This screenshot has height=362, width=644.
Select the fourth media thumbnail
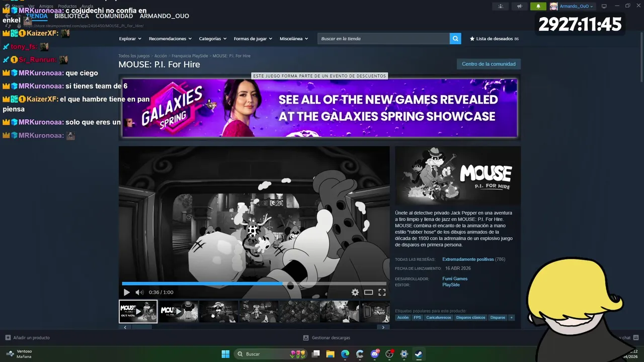[x=259, y=312]
